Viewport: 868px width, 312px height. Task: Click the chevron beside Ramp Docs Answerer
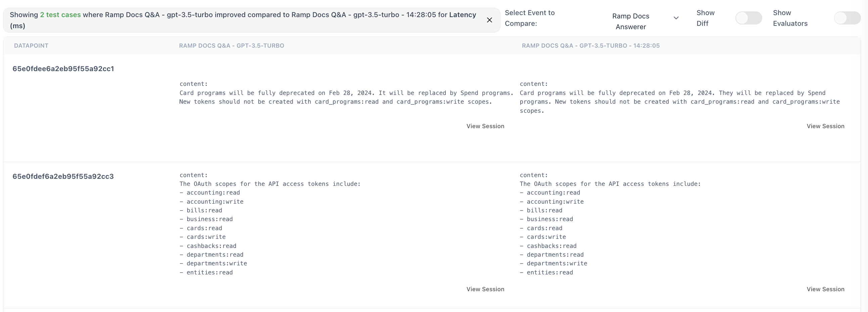[x=676, y=18]
